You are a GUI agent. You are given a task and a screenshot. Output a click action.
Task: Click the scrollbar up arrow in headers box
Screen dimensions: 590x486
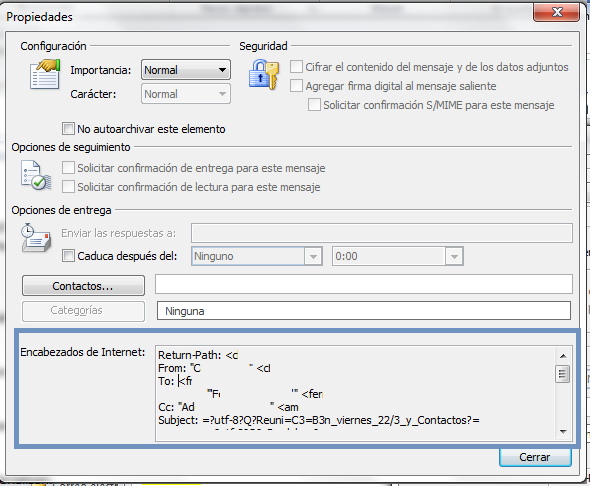coord(563,356)
